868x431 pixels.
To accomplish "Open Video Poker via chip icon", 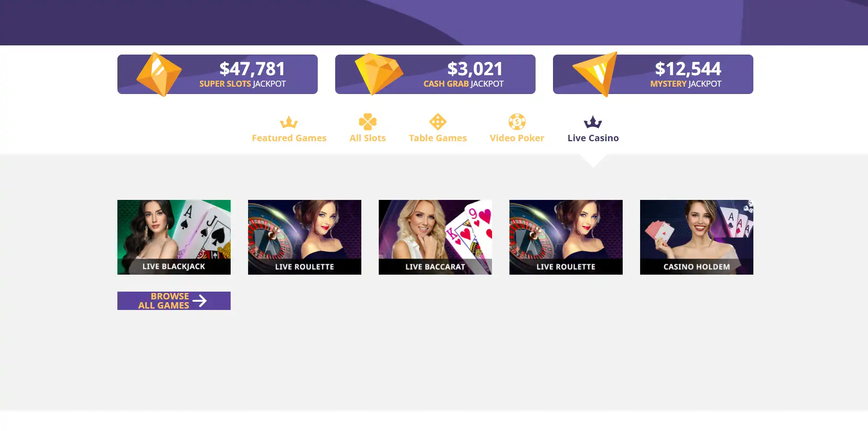I will coord(517,122).
